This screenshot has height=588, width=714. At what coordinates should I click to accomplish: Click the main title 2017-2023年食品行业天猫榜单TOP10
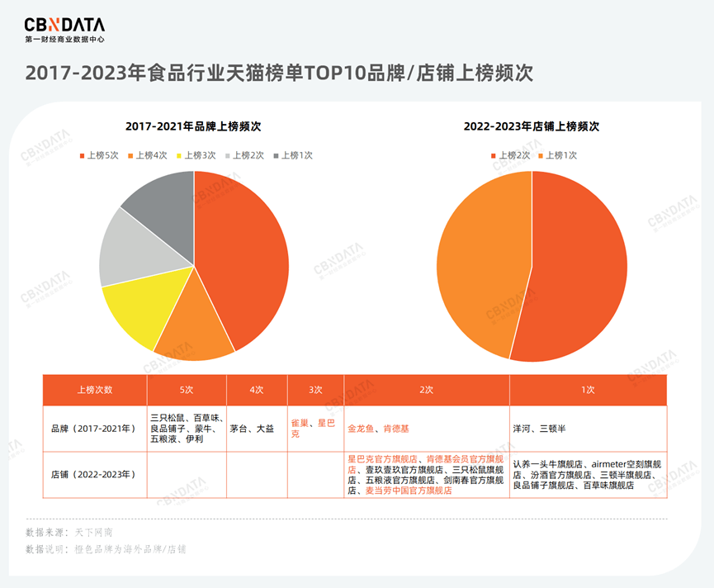pyautogui.click(x=279, y=73)
